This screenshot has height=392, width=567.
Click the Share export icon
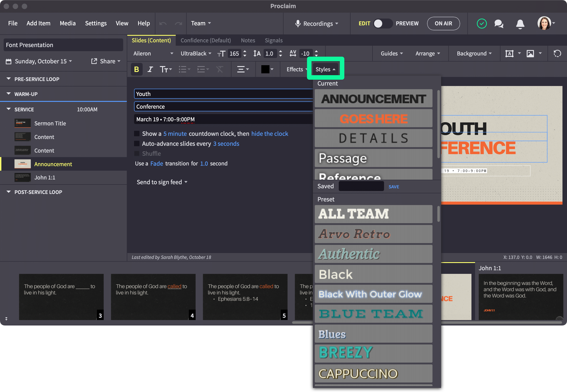(94, 61)
